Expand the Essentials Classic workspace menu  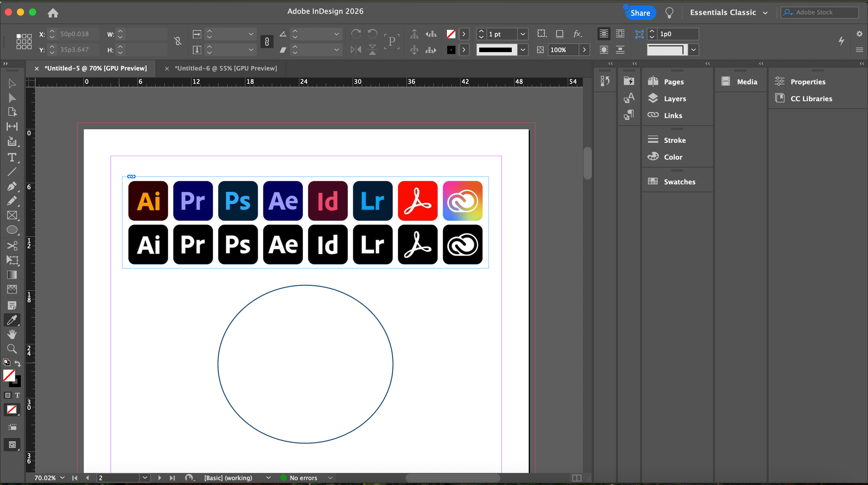click(765, 13)
